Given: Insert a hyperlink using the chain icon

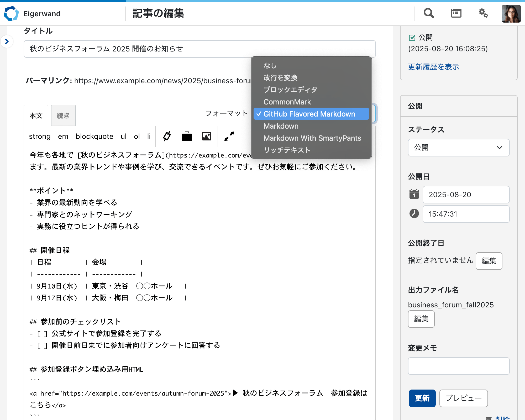Looking at the screenshot, I should (166, 136).
